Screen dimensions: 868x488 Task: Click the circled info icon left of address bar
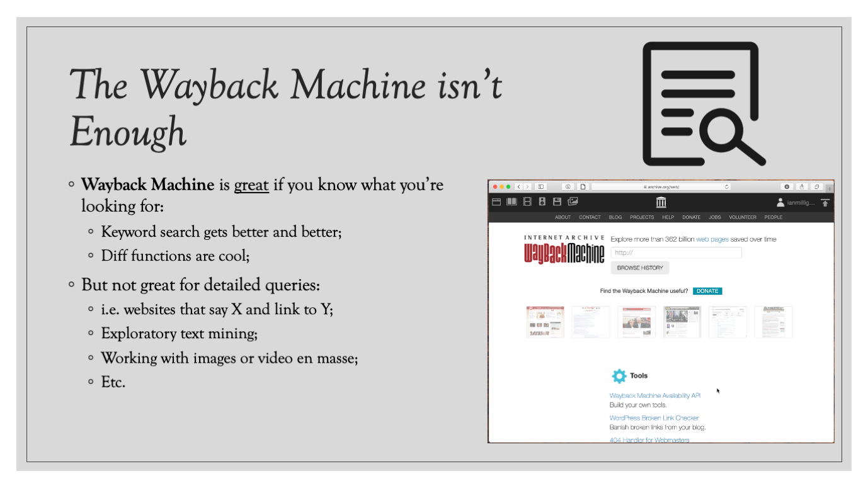coord(568,187)
